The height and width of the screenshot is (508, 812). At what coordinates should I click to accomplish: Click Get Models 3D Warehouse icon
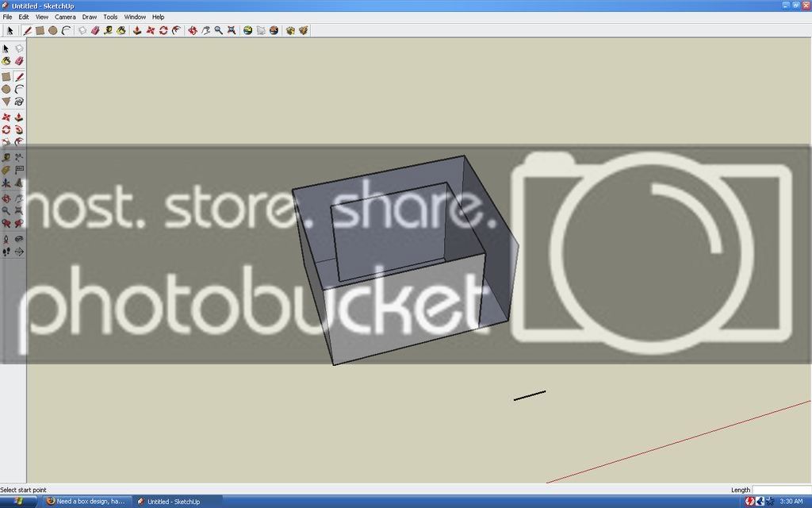pyautogui.click(x=290, y=31)
